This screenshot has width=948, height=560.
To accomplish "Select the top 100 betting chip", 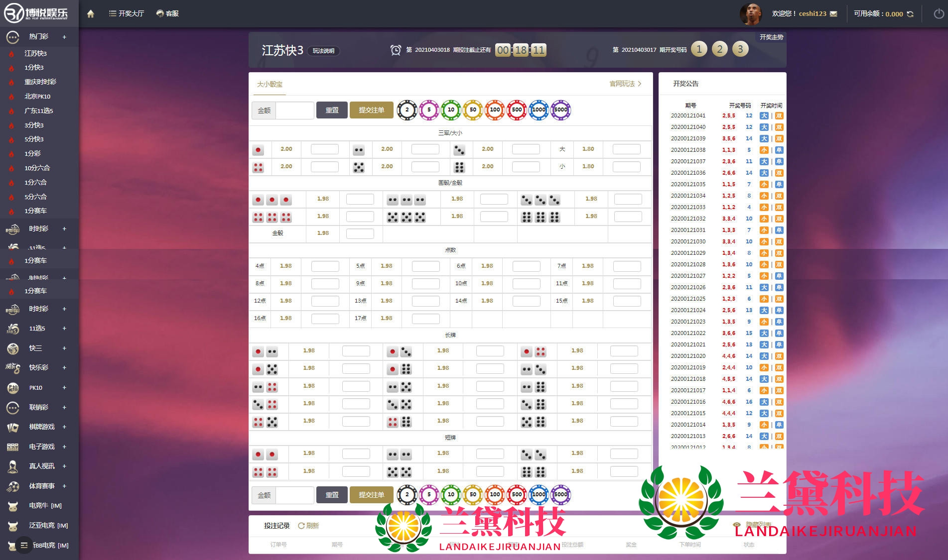I will (x=495, y=110).
